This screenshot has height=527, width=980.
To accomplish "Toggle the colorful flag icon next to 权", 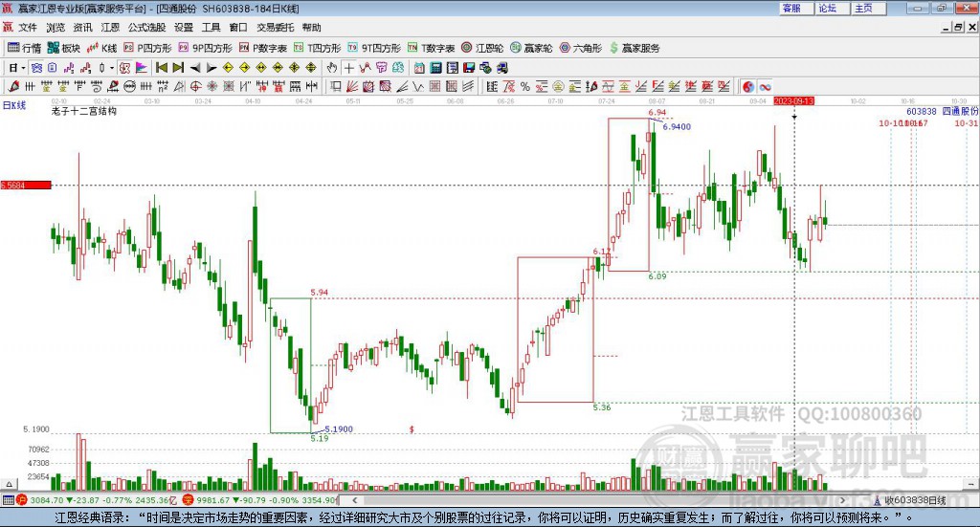I will pos(142,68).
